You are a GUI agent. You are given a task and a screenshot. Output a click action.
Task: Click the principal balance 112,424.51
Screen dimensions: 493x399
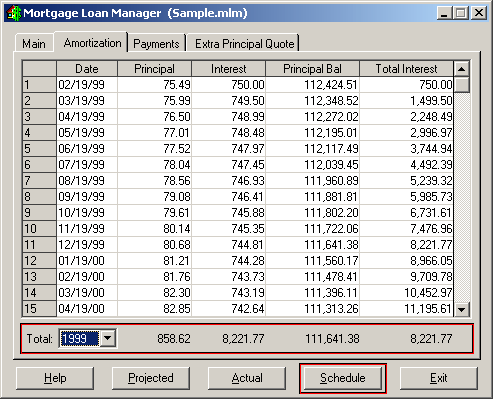pyautogui.click(x=312, y=85)
